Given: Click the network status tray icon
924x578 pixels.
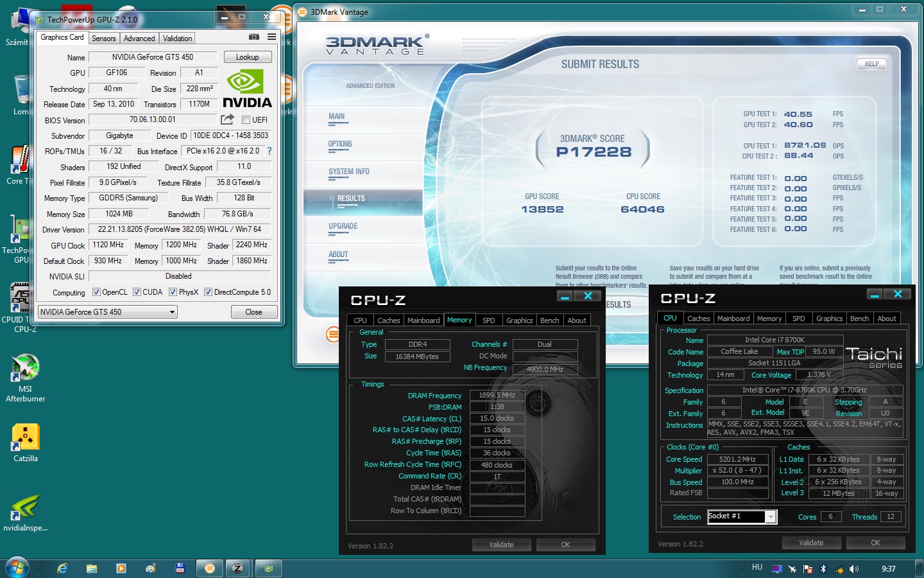Looking at the screenshot, I should pos(839,569).
